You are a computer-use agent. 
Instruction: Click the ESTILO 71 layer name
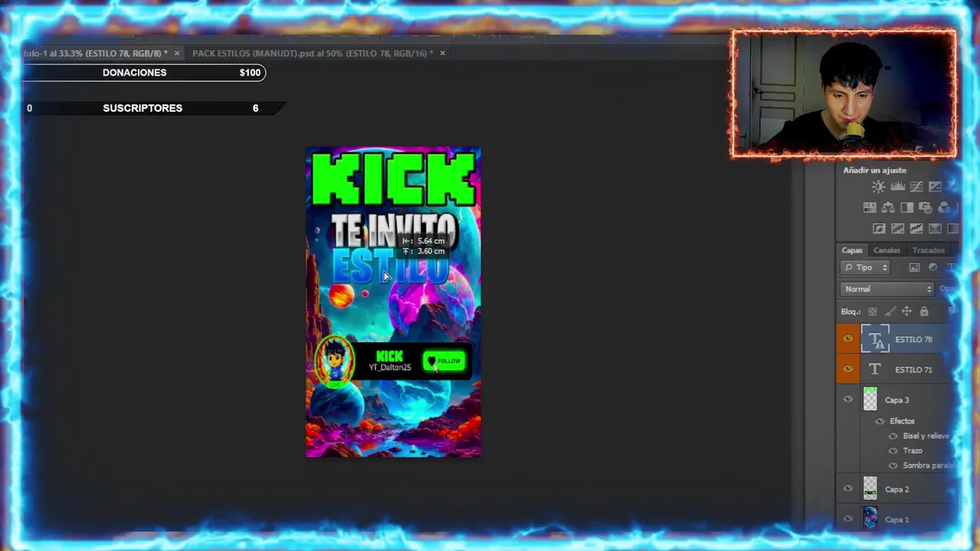click(x=913, y=370)
